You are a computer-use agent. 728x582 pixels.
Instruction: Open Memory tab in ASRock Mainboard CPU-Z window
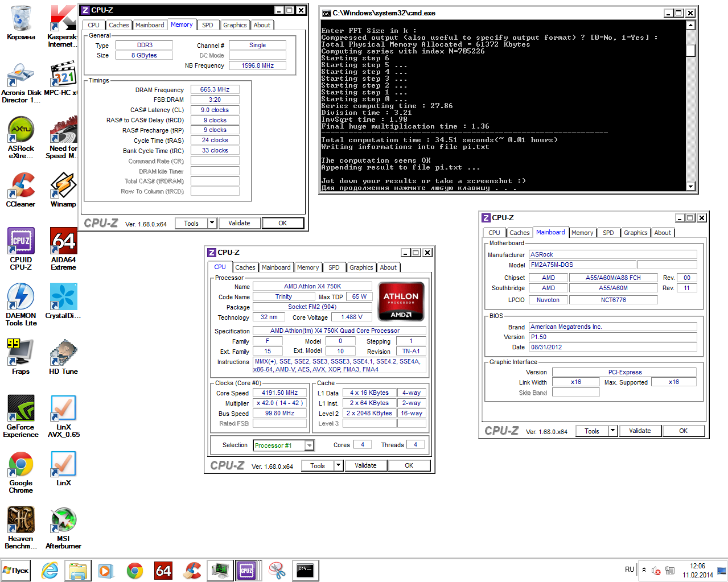582,233
